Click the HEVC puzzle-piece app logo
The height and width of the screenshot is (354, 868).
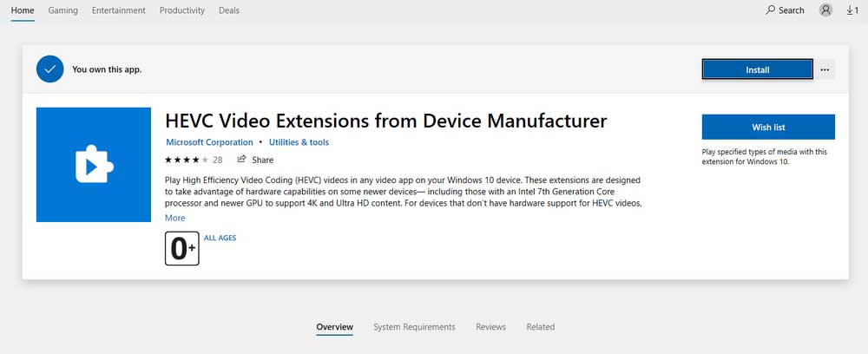[x=94, y=165]
